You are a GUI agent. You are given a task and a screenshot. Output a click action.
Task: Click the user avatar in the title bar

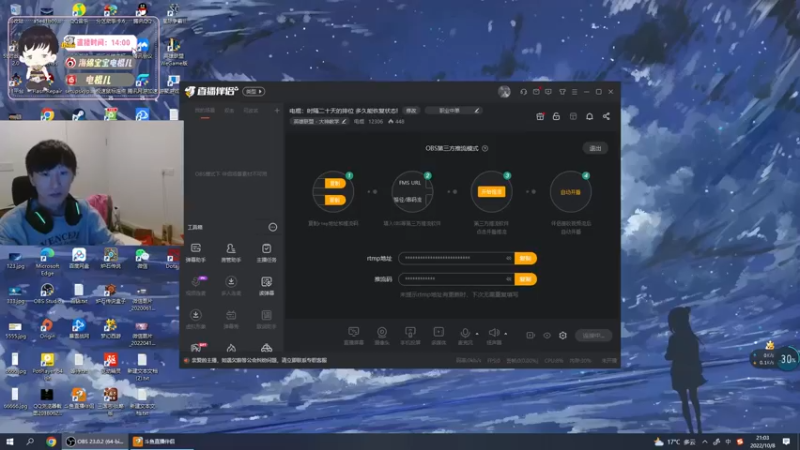[504, 92]
